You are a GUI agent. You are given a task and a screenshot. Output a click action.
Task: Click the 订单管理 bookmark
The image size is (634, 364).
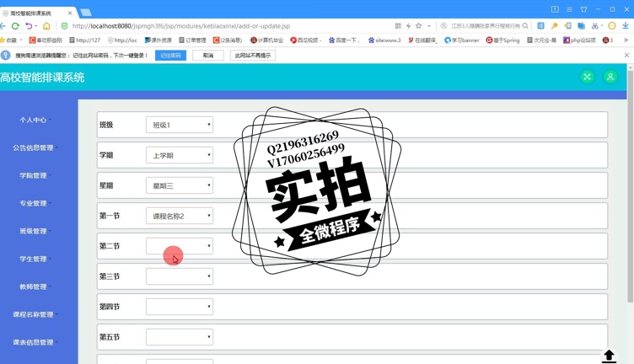click(x=193, y=40)
